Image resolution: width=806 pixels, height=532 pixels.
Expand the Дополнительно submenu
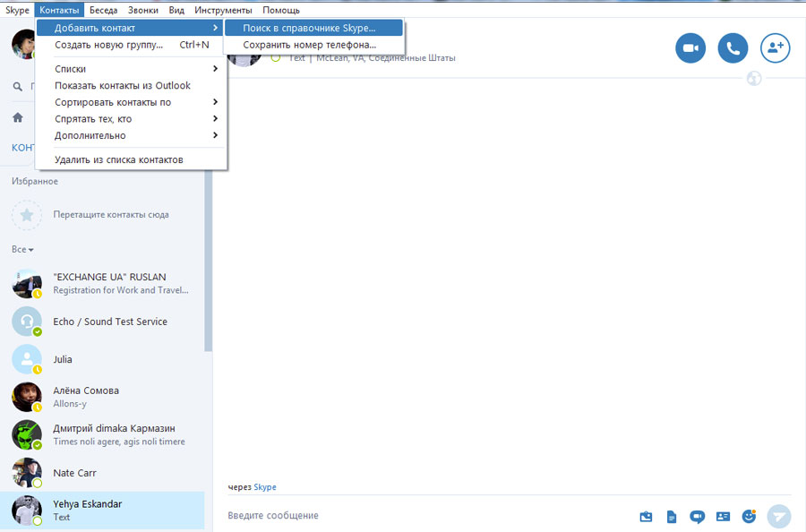tap(131, 136)
